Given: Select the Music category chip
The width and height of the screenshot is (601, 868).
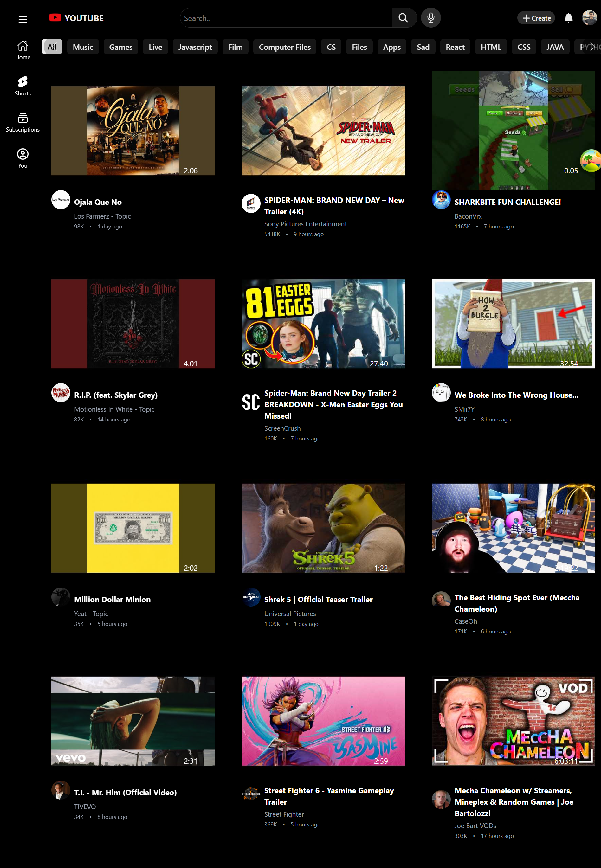Looking at the screenshot, I should pyautogui.click(x=83, y=47).
